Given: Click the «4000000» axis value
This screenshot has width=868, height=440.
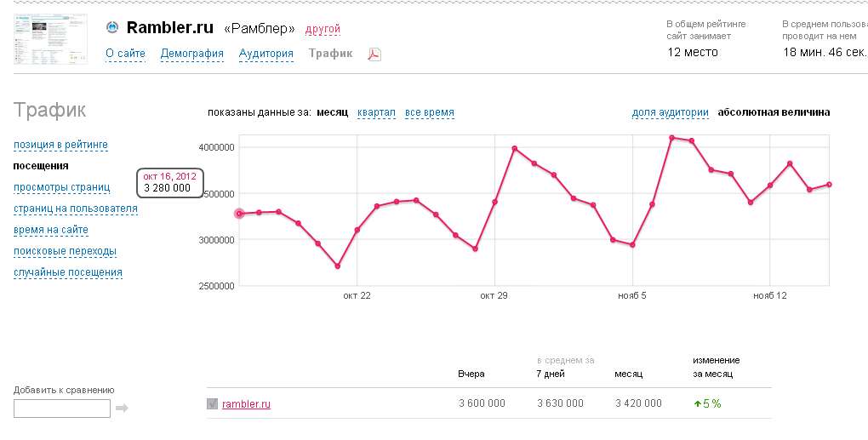Looking at the screenshot, I should coord(216,147).
